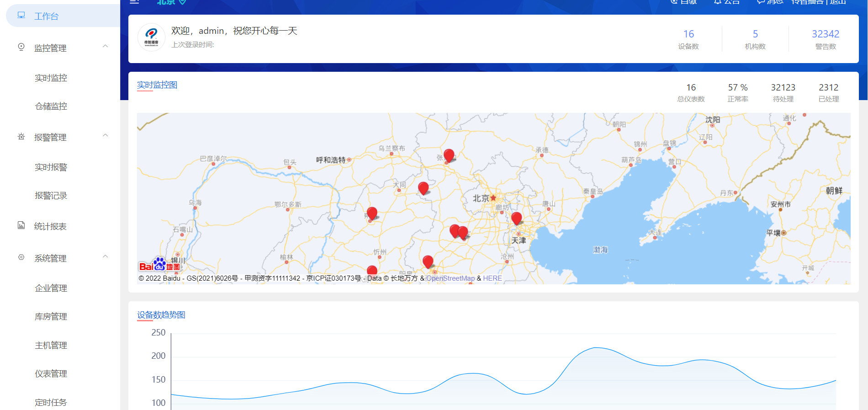Open 实时监控 in the sidebar
This screenshot has width=868, height=410.
coord(51,78)
